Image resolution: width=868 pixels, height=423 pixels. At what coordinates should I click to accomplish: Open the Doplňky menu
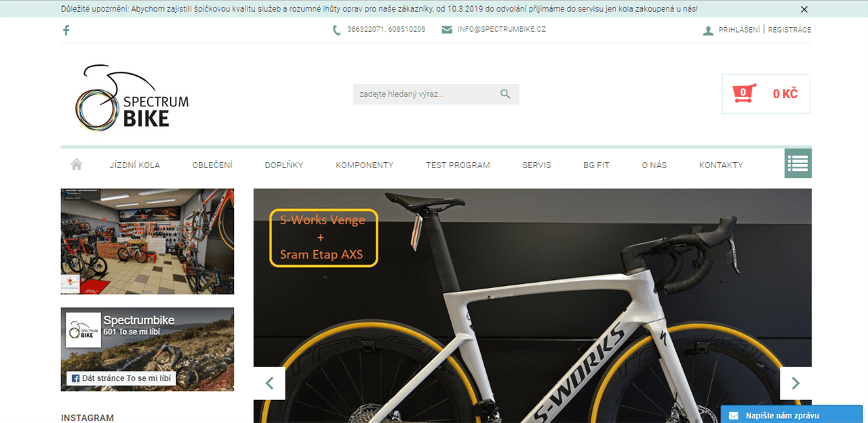(284, 165)
